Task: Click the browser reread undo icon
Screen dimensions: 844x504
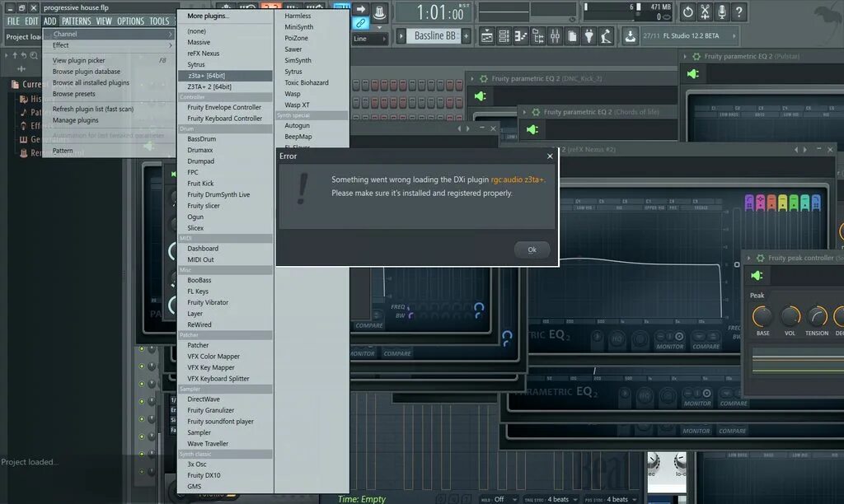Action: (x=24, y=55)
